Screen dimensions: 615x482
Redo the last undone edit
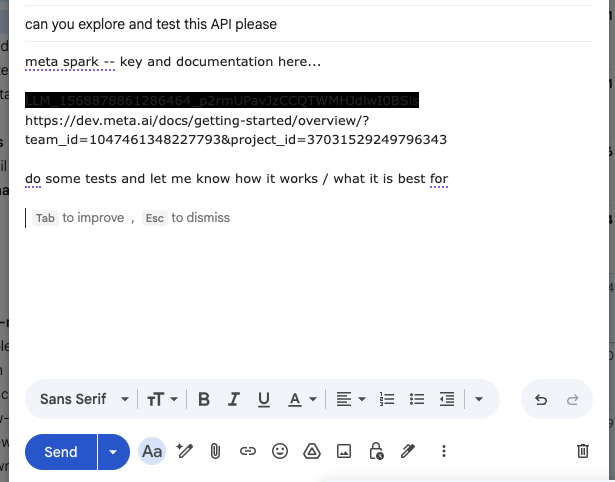(573, 399)
